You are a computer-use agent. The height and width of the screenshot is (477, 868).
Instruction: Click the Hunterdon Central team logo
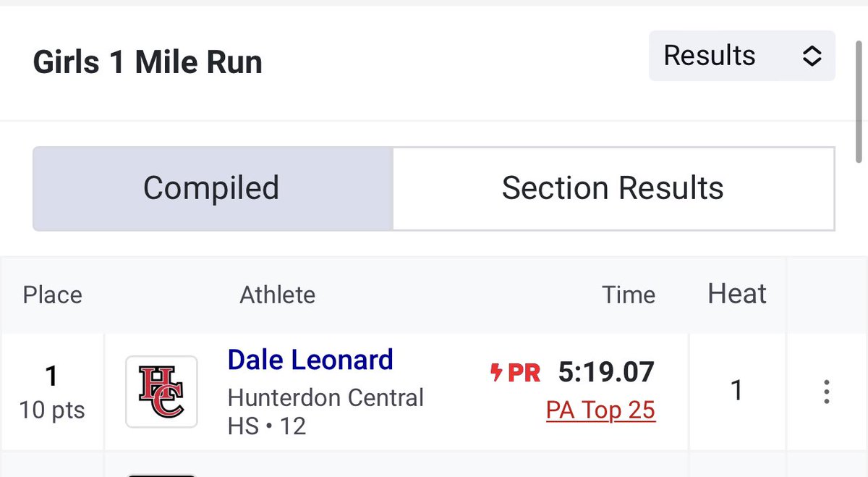pos(161,392)
